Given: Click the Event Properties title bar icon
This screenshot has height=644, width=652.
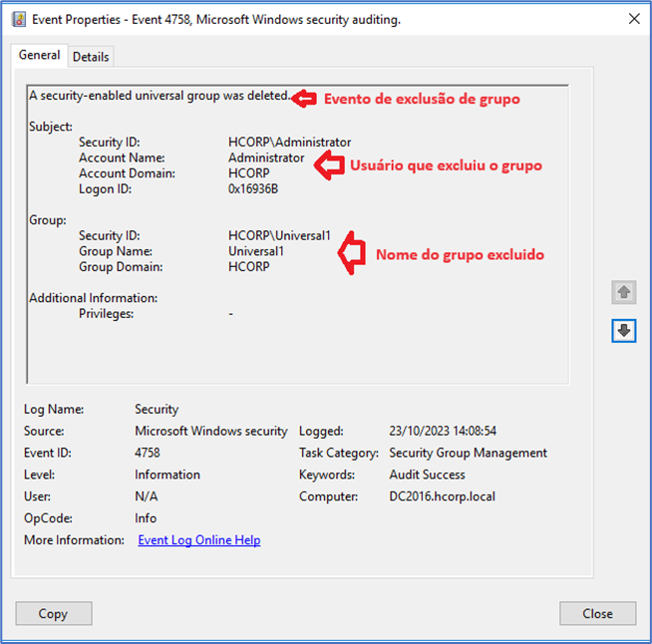Looking at the screenshot, I should [x=19, y=19].
